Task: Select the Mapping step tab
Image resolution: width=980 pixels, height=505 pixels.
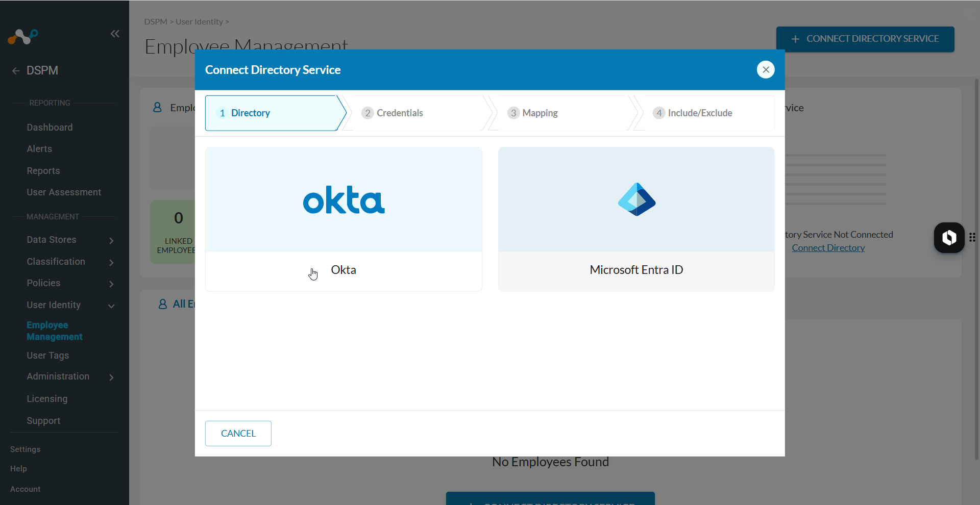Action: point(564,113)
